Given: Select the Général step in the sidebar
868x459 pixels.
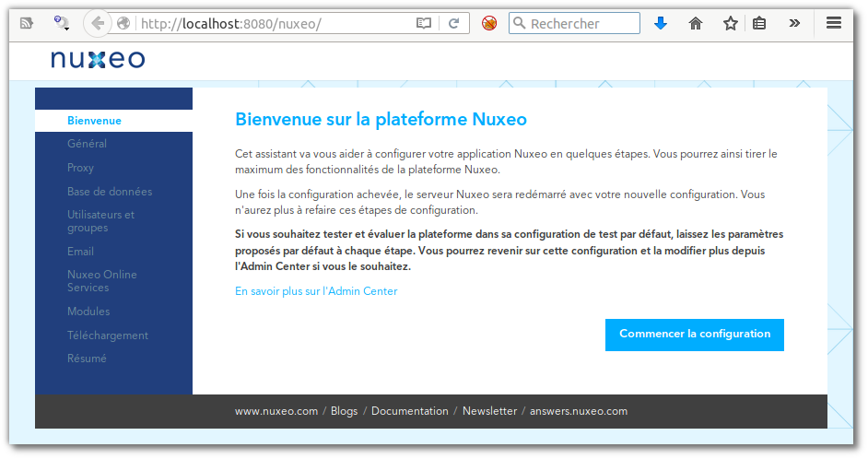Looking at the screenshot, I should 87,144.
